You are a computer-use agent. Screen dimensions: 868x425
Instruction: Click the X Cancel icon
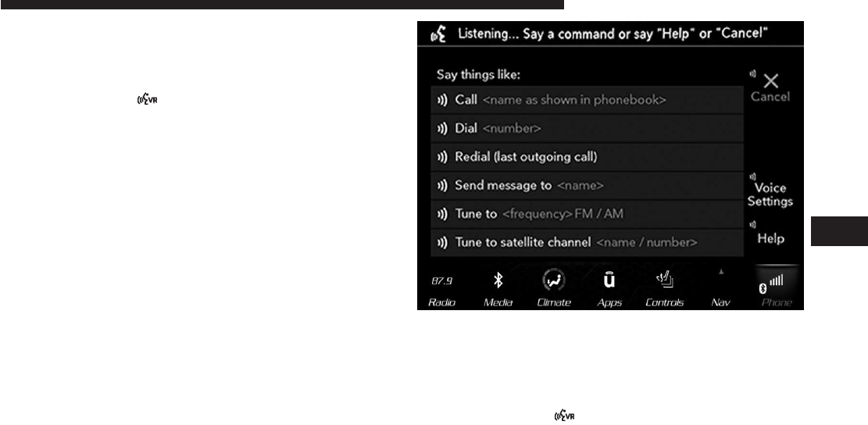(770, 81)
